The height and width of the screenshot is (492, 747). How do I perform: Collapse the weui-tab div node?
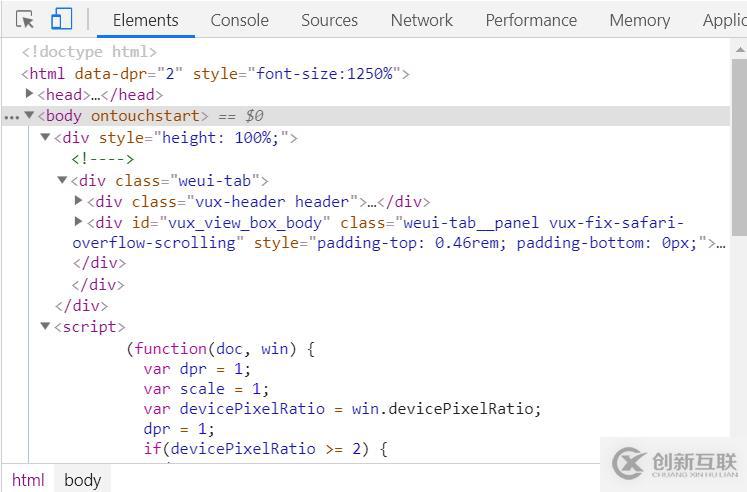coord(62,180)
